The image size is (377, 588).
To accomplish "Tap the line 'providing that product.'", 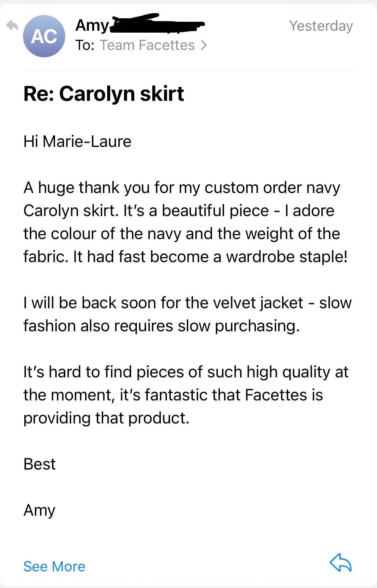I will 106,418.
